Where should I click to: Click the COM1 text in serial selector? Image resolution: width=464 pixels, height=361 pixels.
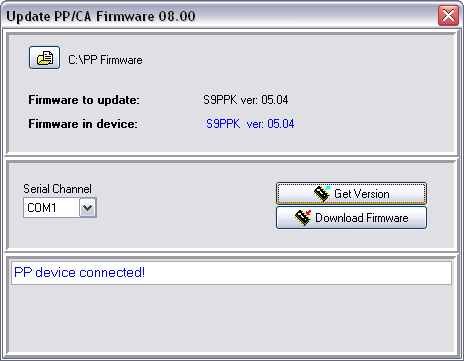pyautogui.click(x=42, y=208)
